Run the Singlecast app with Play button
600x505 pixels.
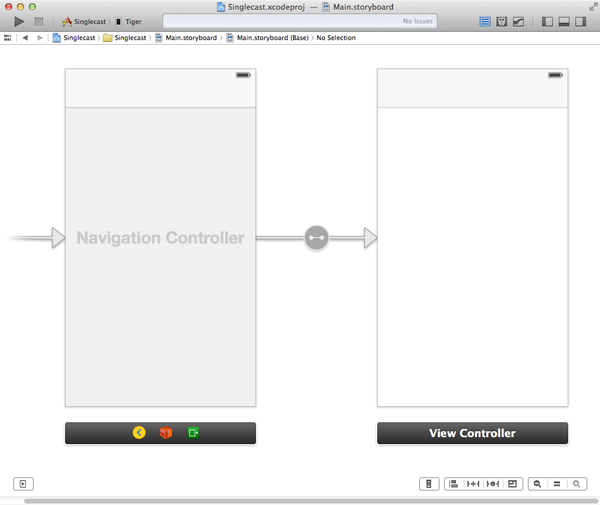pos(19,22)
